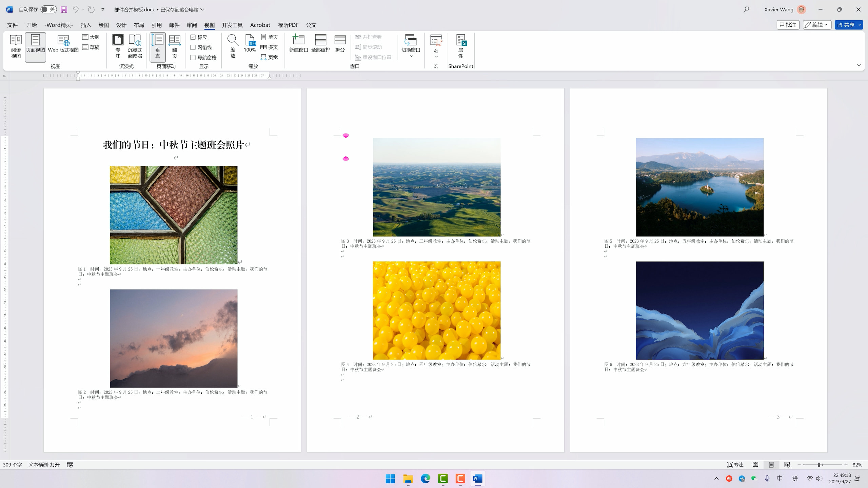Choose multiple pages view (多页)
The image size is (868, 488).
270,47
